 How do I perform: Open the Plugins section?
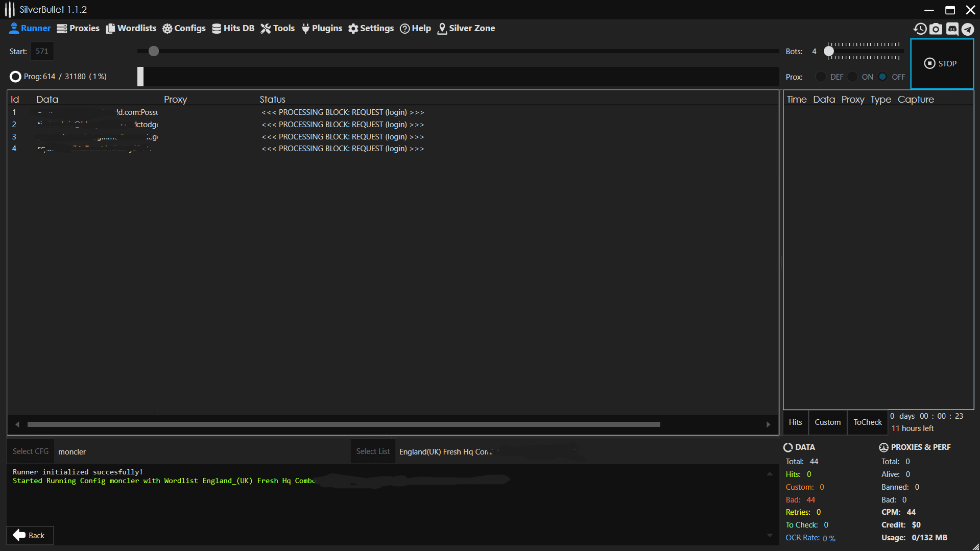(322, 28)
